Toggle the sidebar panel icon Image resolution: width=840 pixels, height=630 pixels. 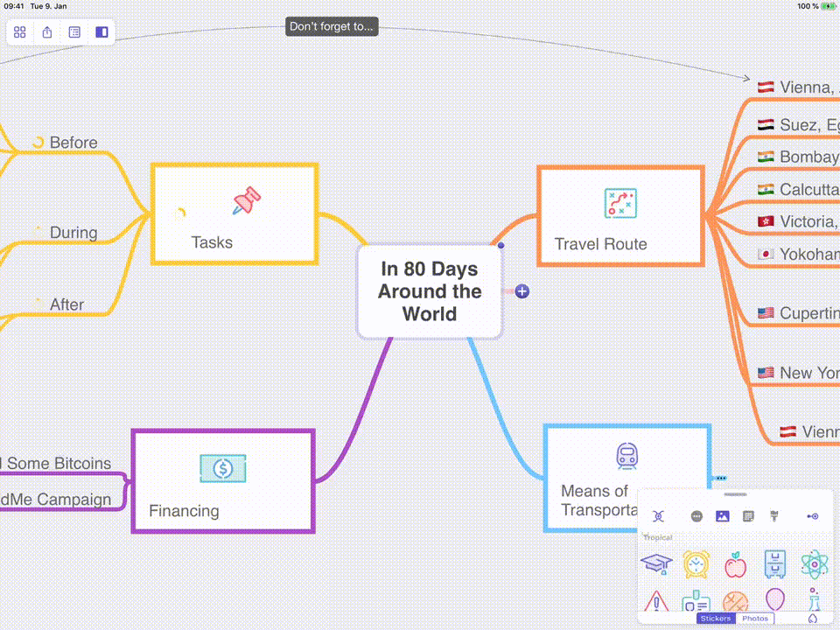coord(101,31)
